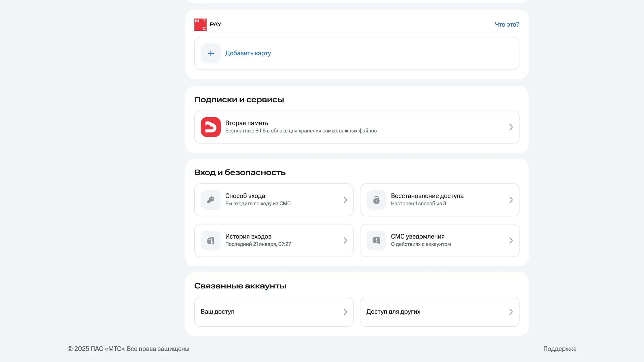
Task: Expand the История входов chevron arrow
Action: (x=345, y=240)
